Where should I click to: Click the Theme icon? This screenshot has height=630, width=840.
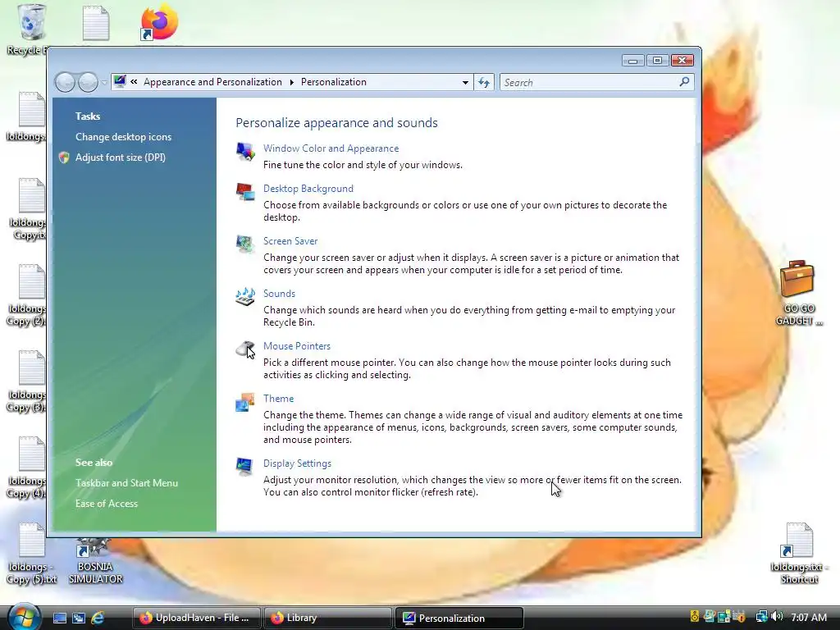245,402
